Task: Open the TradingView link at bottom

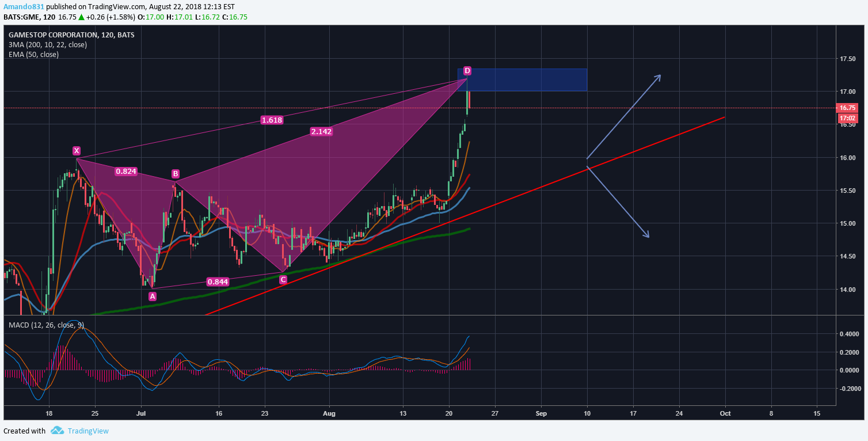Action: pyautogui.click(x=88, y=431)
